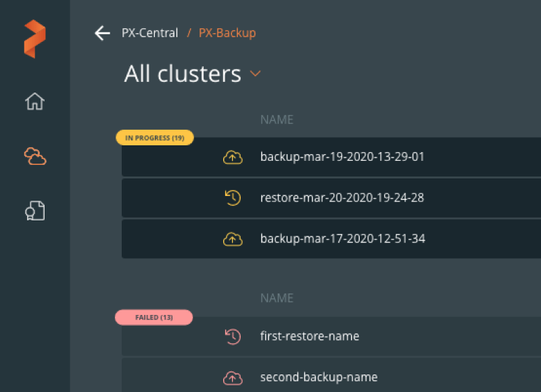The width and height of the screenshot is (541, 392).
Task: Click the restore clock icon for restore-mar-20-2020-19-24-28
Action: (x=233, y=197)
